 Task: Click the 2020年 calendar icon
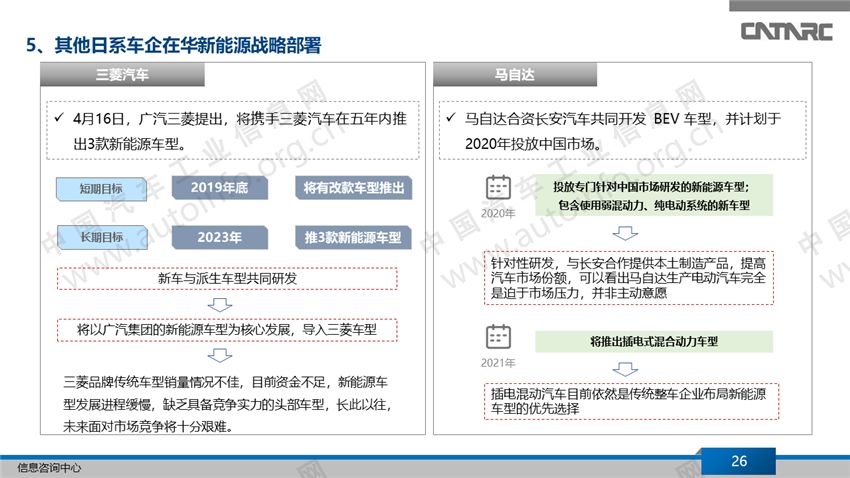(498, 188)
